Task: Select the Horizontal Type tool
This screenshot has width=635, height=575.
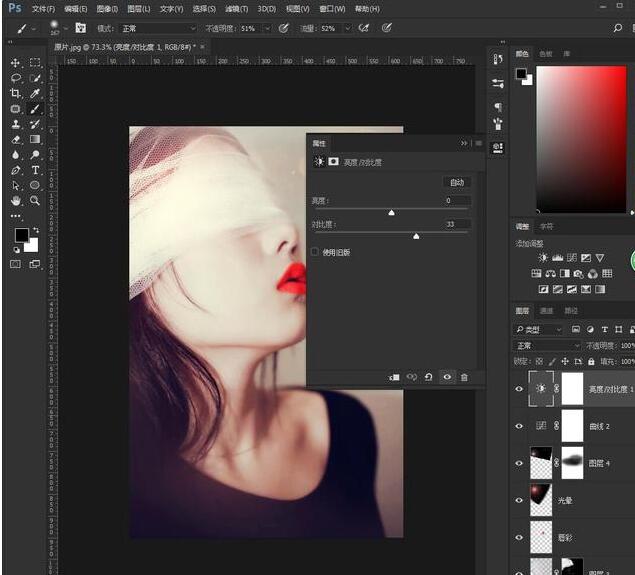Action: click(35, 170)
